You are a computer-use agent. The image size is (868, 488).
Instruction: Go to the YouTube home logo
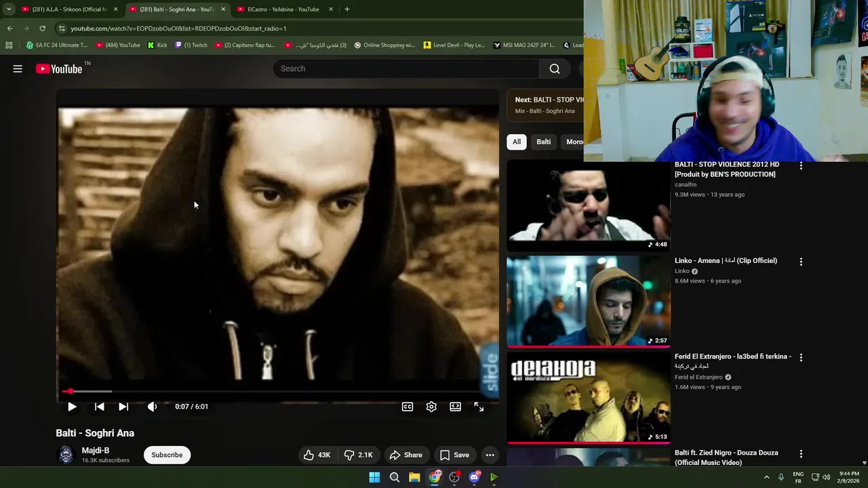coord(59,68)
